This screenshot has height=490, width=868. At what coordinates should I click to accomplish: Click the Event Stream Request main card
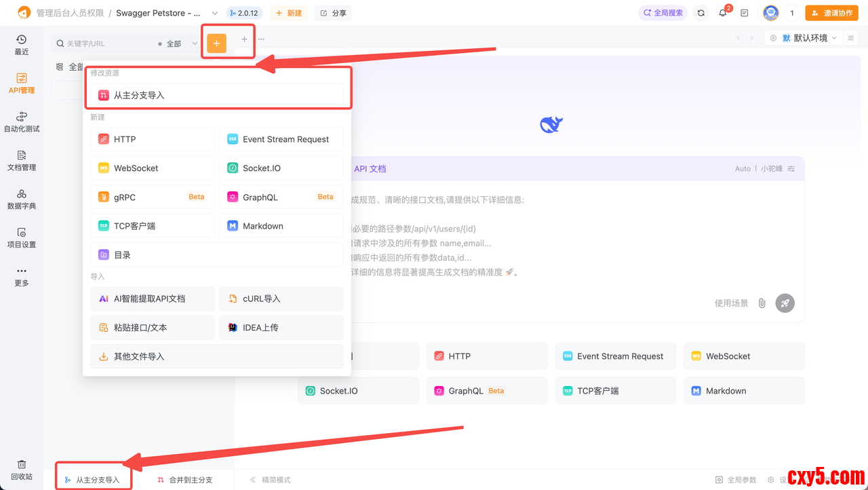616,356
